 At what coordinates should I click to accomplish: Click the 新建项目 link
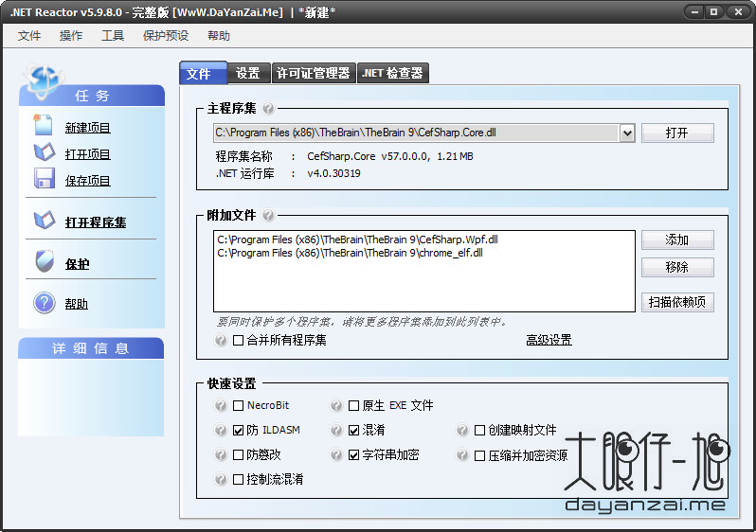88,128
